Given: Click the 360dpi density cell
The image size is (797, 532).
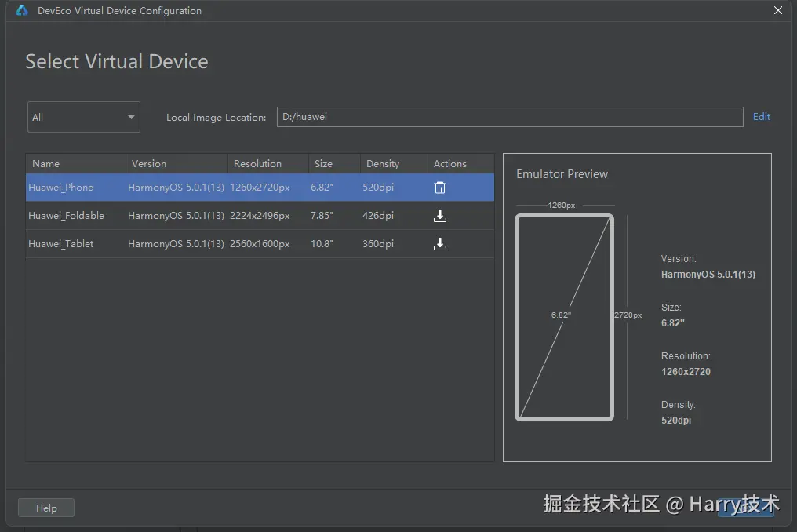Looking at the screenshot, I should click(x=377, y=243).
